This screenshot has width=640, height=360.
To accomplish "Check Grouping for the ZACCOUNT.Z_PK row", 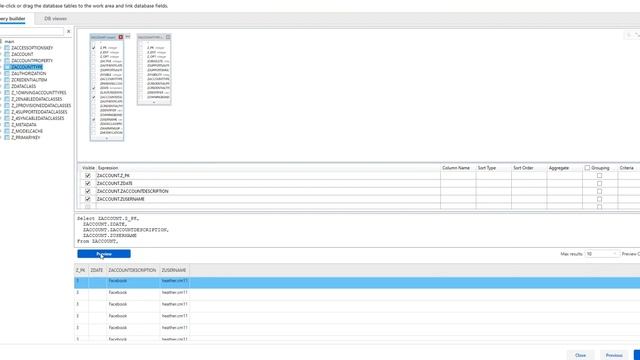I will point(600,176).
